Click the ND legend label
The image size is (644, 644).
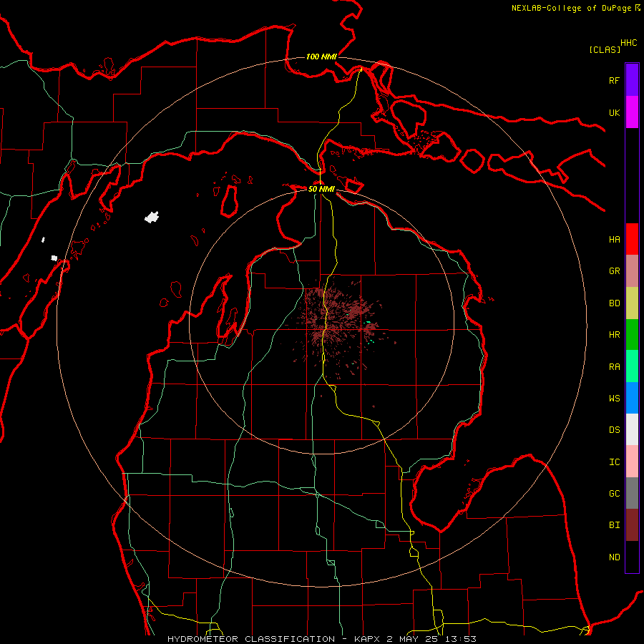[614, 557]
